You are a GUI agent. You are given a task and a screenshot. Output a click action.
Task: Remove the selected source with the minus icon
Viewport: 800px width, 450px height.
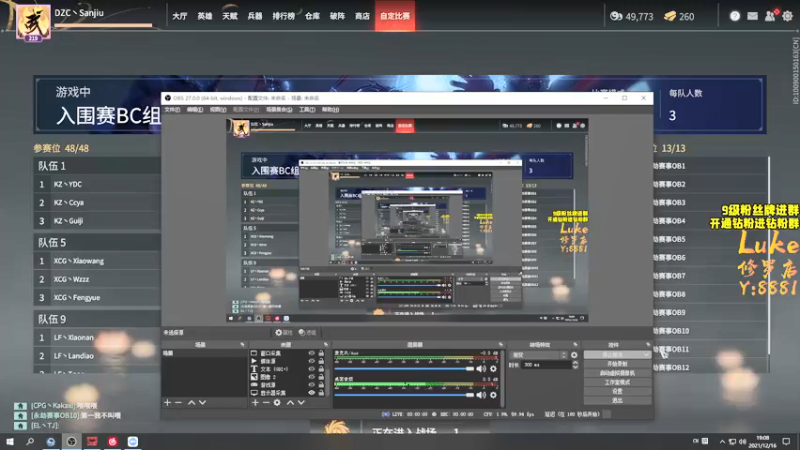pos(266,403)
